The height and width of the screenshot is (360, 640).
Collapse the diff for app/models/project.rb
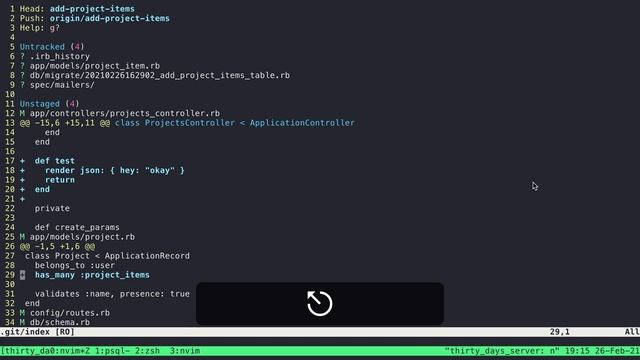(82, 237)
